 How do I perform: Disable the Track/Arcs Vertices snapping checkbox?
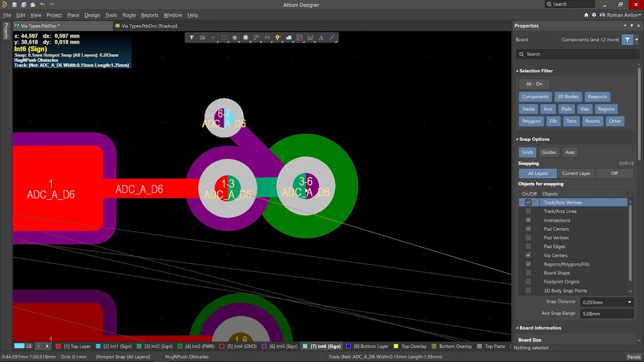[528, 202]
